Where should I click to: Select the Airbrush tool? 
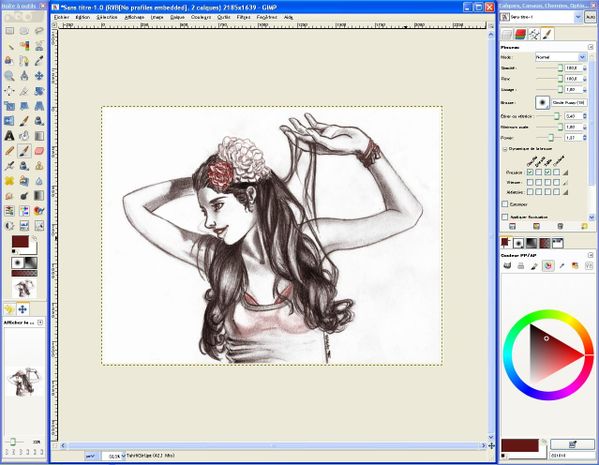click(9, 165)
